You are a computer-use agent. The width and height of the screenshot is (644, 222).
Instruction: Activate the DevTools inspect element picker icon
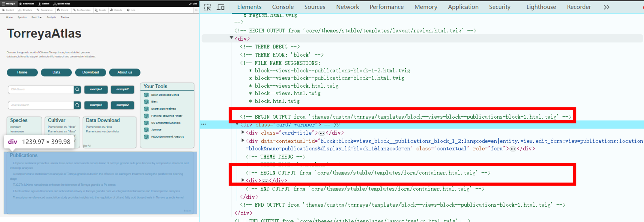[207, 7]
